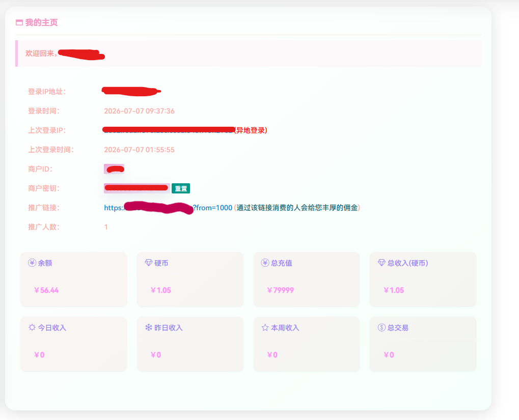The height and width of the screenshot is (420, 519).
Task: Click the commission hint text after the link
Action: point(297,208)
